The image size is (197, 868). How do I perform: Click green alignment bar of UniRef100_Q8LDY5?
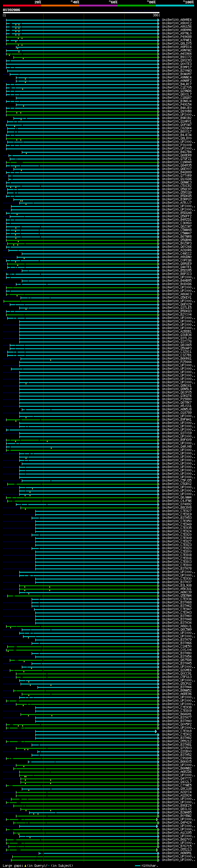click(82, 43)
